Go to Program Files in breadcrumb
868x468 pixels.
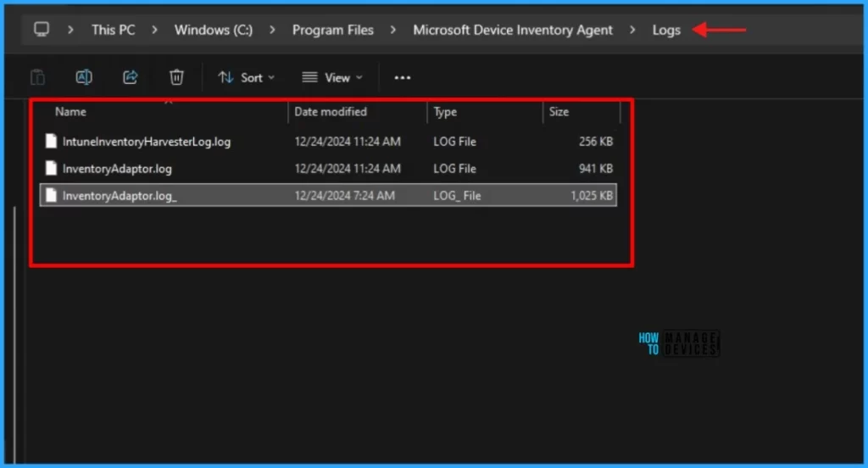(332, 30)
